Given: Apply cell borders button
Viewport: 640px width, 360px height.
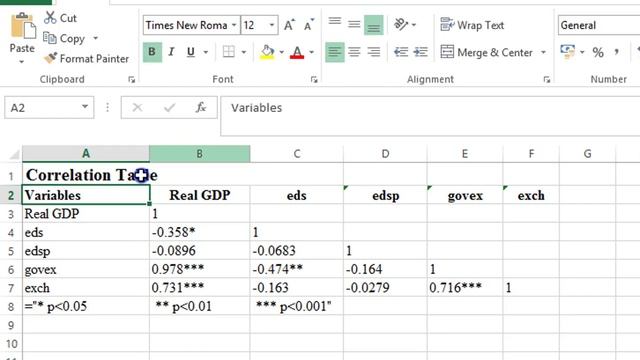Looking at the screenshot, I should click(229, 52).
